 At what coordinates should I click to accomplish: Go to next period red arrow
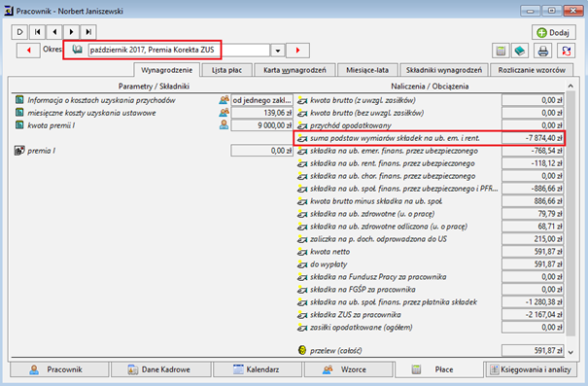coord(297,51)
